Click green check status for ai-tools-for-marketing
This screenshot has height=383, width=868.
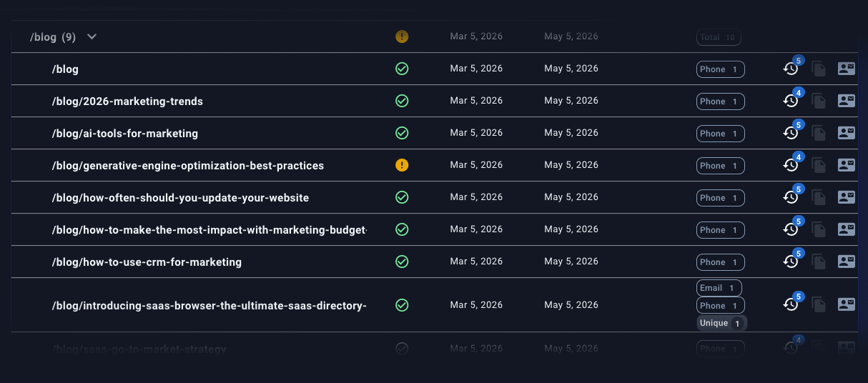[402, 134]
